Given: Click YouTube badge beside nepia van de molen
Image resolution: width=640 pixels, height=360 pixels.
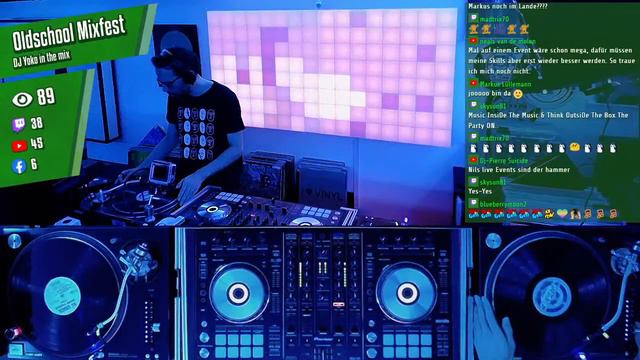Looking at the screenshot, I should click(473, 41).
